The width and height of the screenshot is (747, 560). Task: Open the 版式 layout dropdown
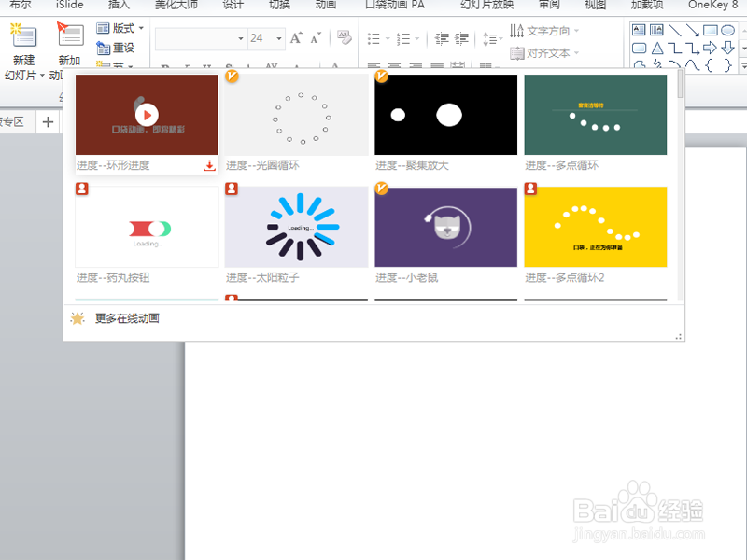click(x=120, y=29)
